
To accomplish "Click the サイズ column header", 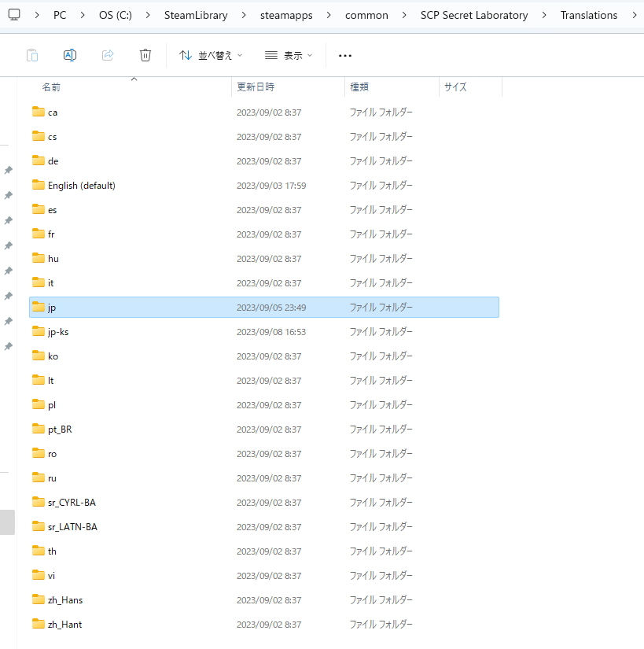I will [x=455, y=87].
